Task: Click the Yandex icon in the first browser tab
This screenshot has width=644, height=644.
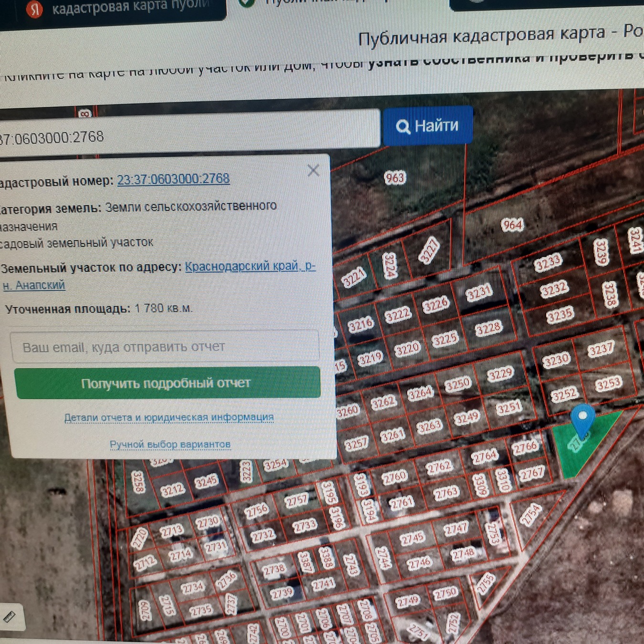Action: (x=34, y=9)
